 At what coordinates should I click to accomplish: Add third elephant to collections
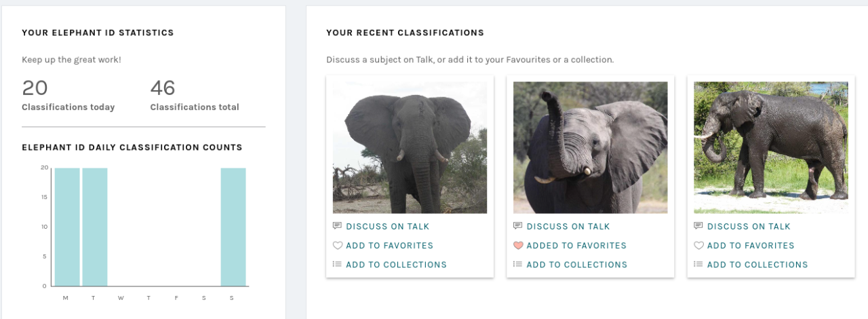[x=757, y=265]
